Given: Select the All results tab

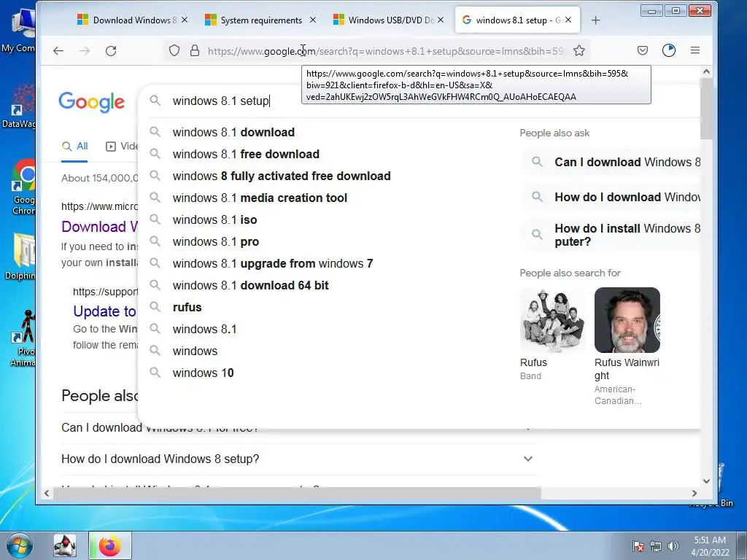Looking at the screenshot, I should coord(75,146).
